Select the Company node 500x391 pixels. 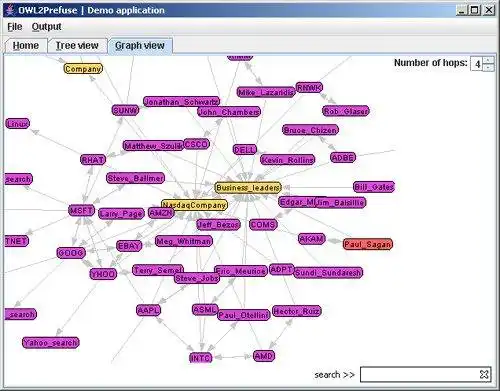83,69
